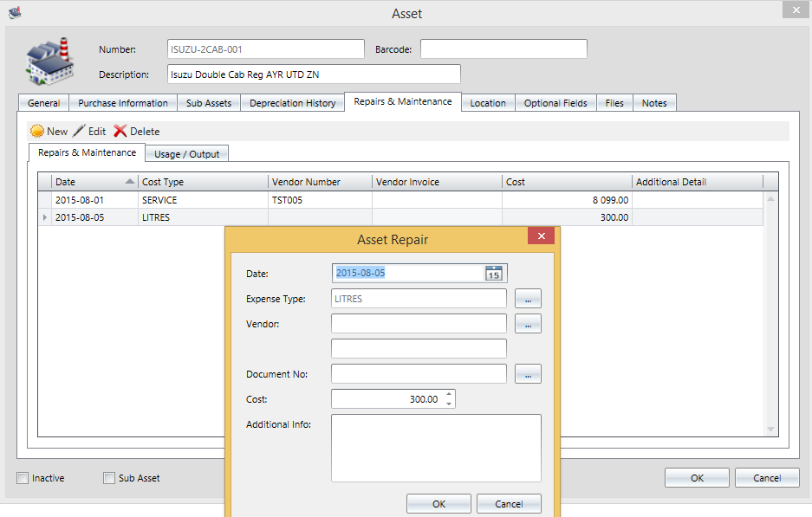
Task: Select the 2015-08-05 row indicator arrow
Action: click(45, 217)
